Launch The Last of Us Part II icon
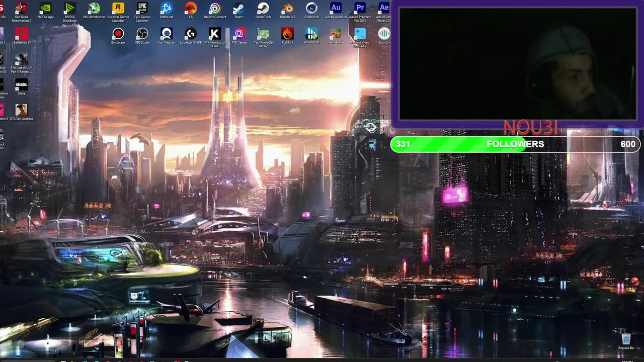 (x=21, y=63)
